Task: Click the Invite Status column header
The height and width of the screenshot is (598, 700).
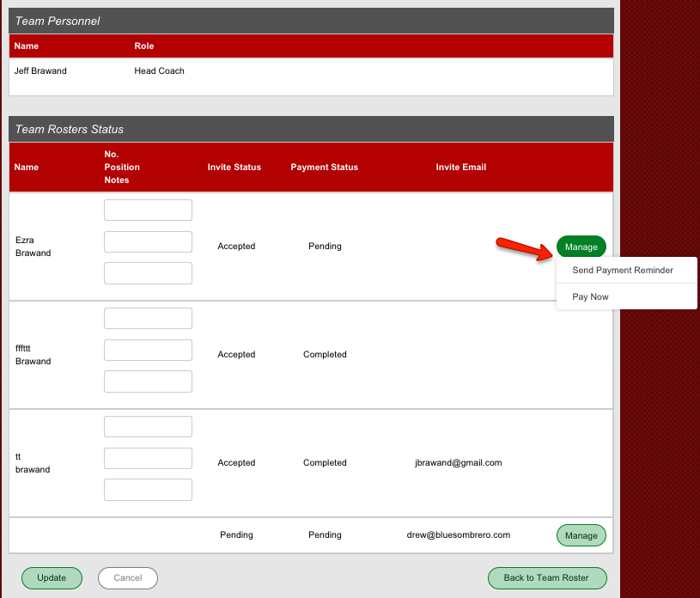Action: 234,167
